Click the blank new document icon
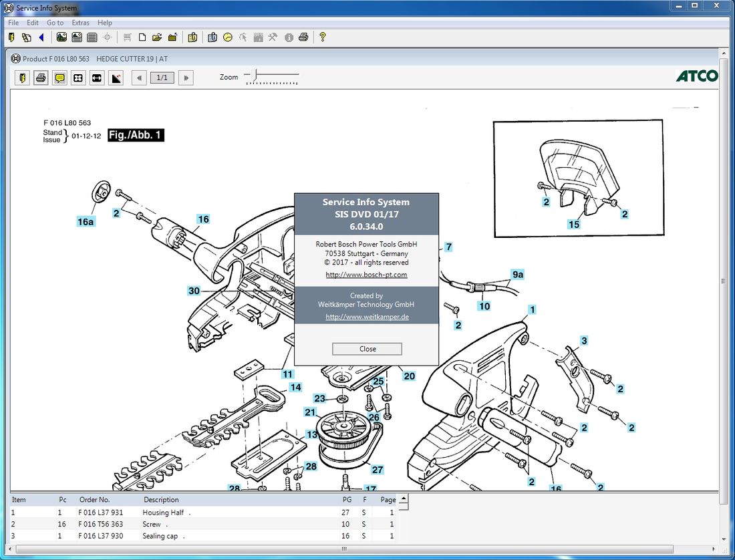Image resolution: width=735 pixels, height=560 pixels. 142,37
